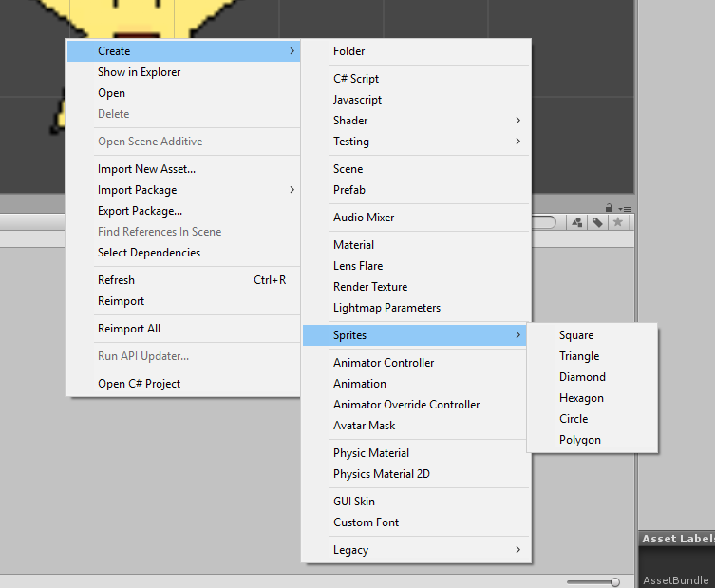
Task: Create a new Prefab
Action: [x=416, y=190]
